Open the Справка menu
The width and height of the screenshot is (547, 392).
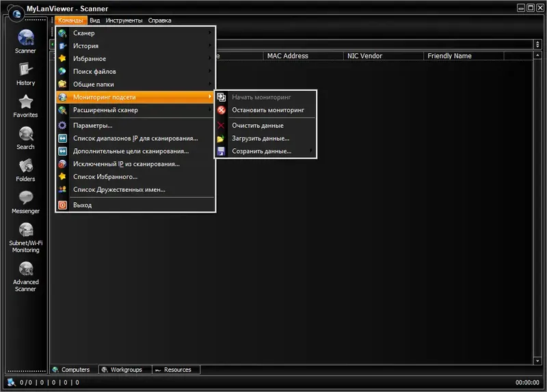tap(159, 20)
